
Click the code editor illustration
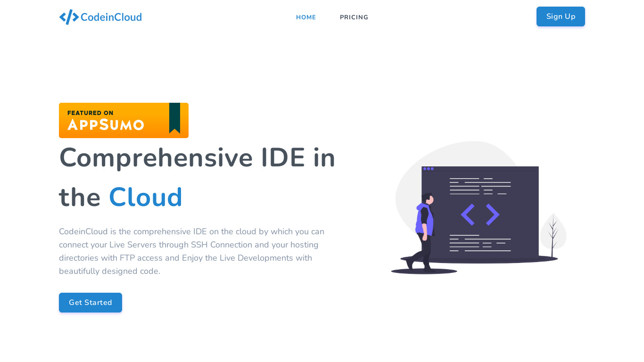coord(479,207)
